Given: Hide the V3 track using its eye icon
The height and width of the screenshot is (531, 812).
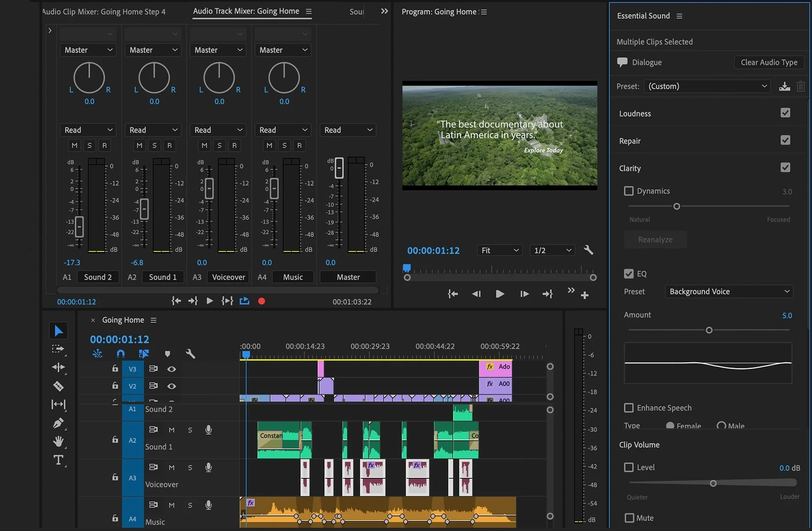Looking at the screenshot, I should (172, 369).
